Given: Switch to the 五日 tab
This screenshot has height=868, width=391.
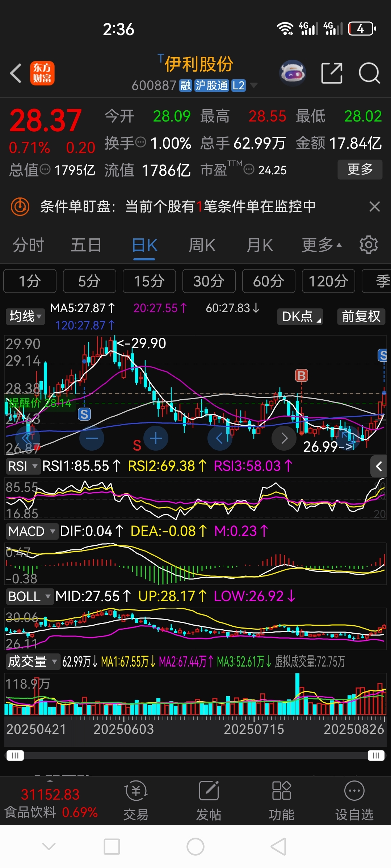Looking at the screenshot, I should 86,245.
